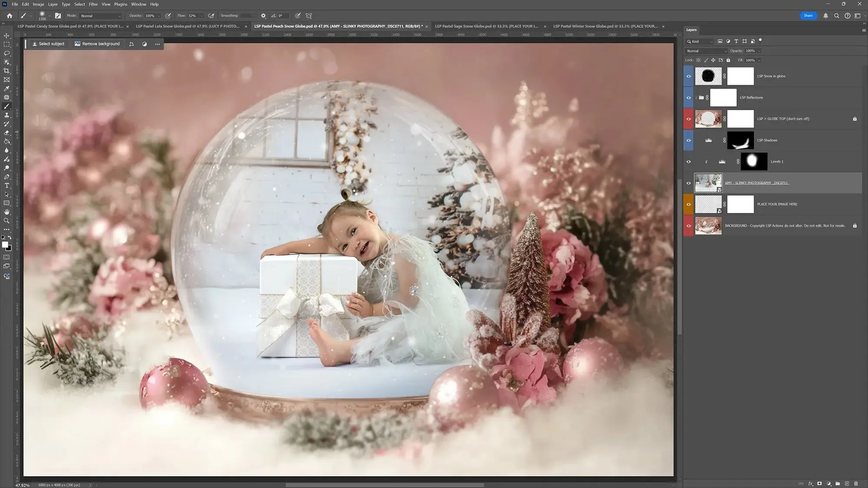
Task: Select the Move tool
Action: point(7,36)
